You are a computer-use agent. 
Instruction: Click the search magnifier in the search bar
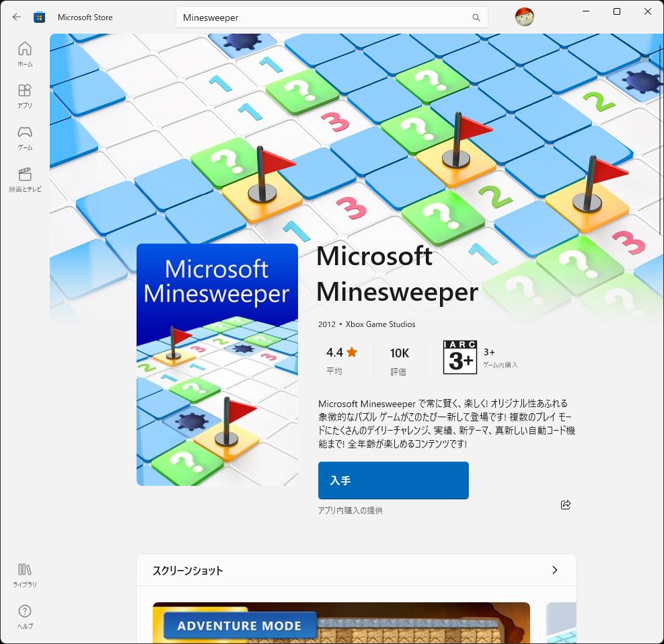pyautogui.click(x=476, y=17)
